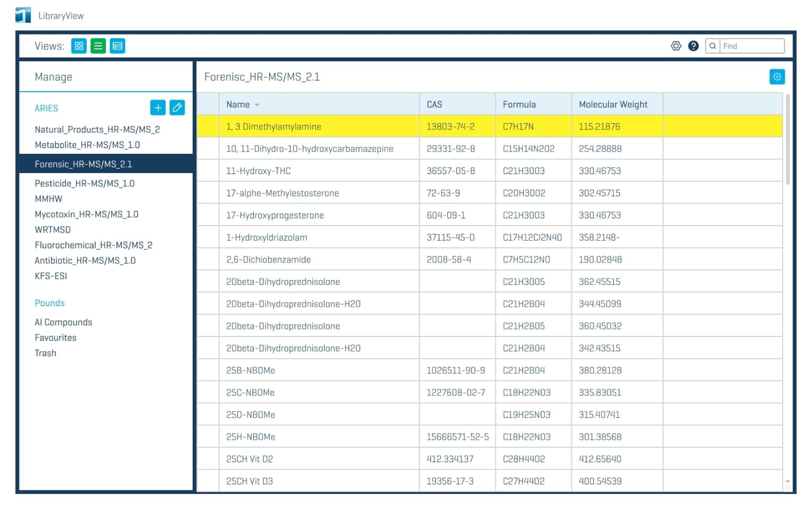Viewport: 812px width, 510px height.
Task: Click the CAS column header
Action: pos(434,104)
